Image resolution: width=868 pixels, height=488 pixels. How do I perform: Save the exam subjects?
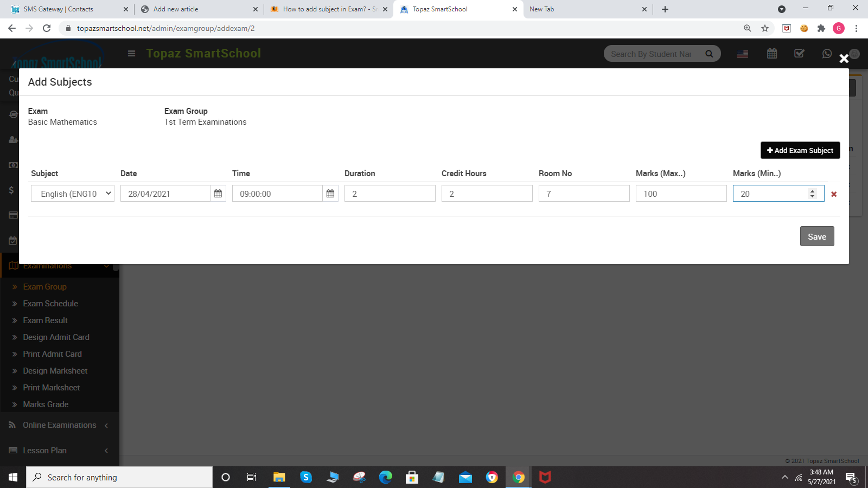point(816,236)
